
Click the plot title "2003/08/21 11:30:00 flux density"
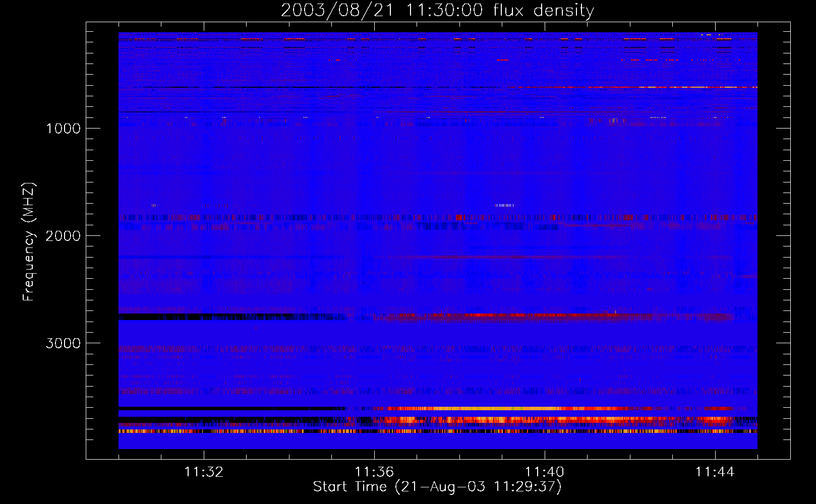437,10
